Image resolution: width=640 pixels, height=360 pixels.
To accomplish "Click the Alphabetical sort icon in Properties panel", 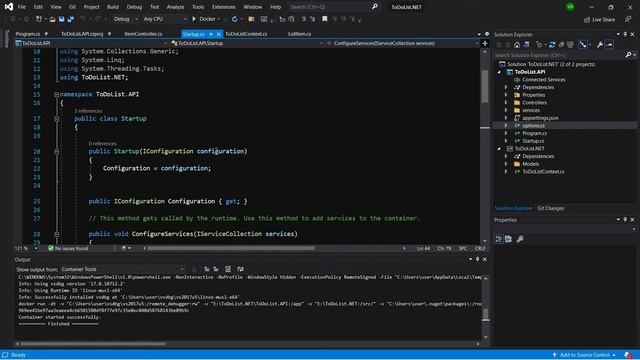I will click(x=508, y=239).
